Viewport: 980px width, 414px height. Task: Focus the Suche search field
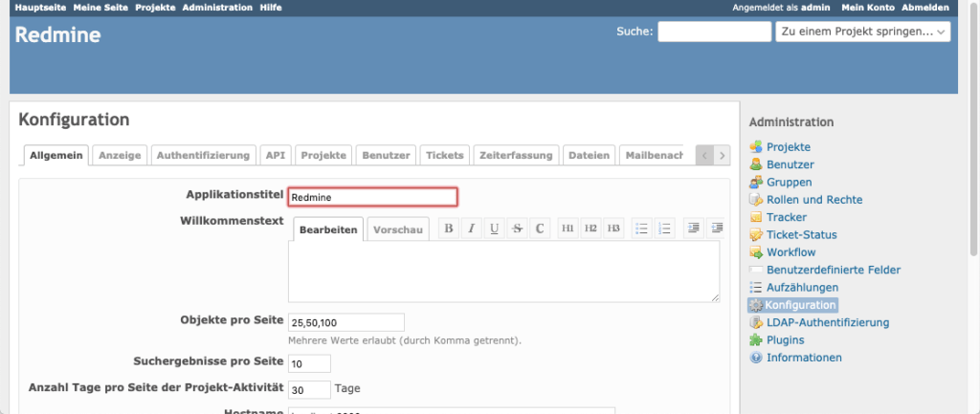714,32
